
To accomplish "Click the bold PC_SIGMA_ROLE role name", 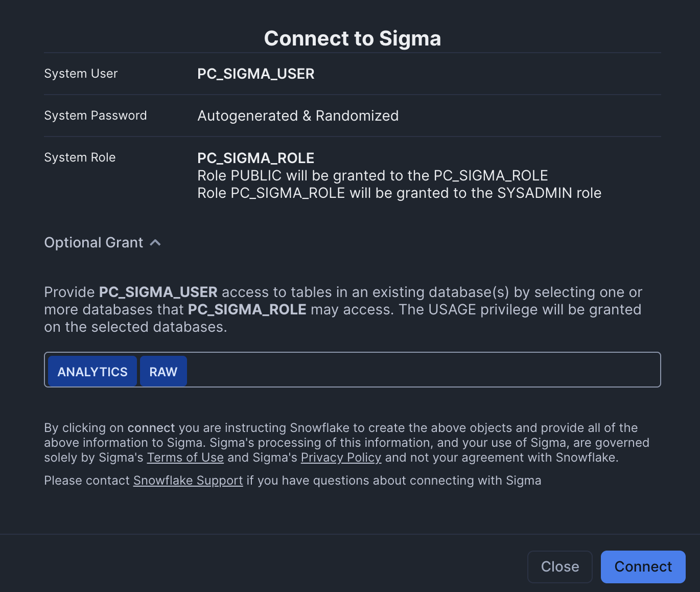I will tap(255, 158).
